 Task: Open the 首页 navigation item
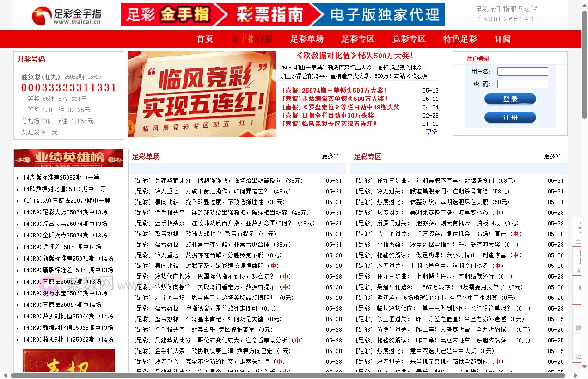[x=205, y=39]
